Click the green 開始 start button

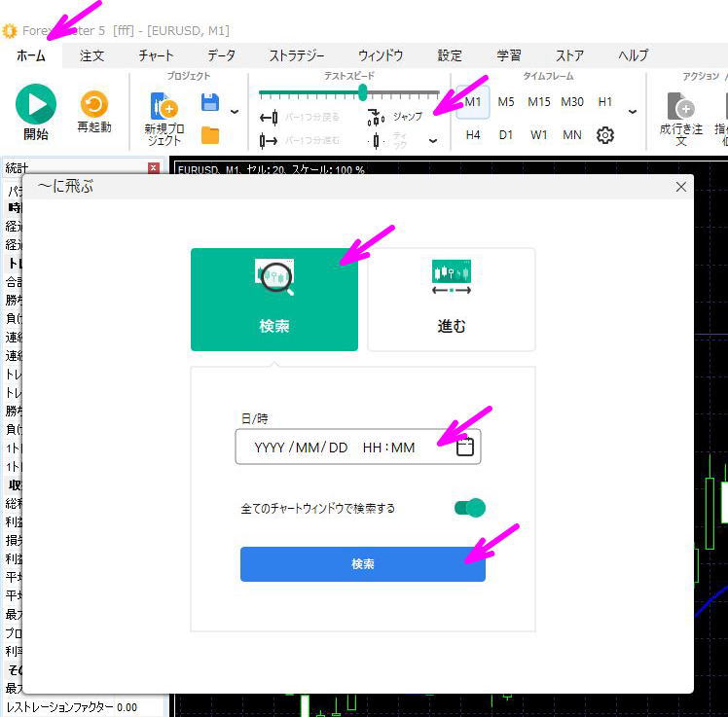36,104
